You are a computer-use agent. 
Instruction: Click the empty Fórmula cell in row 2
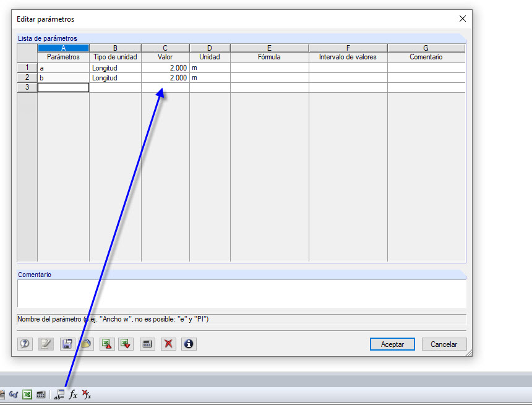pos(269,78)
